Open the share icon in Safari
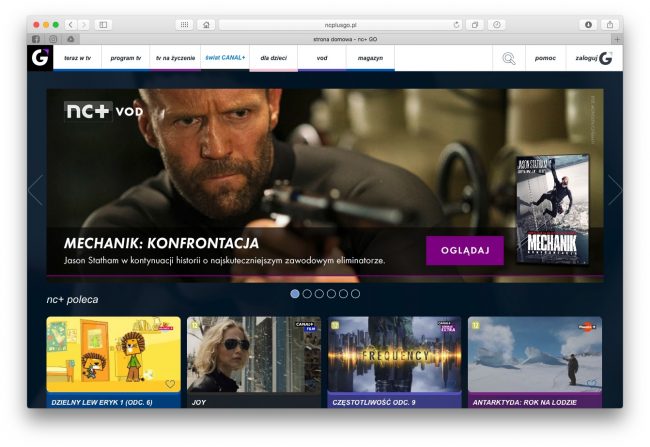 [x=610, y=25]
